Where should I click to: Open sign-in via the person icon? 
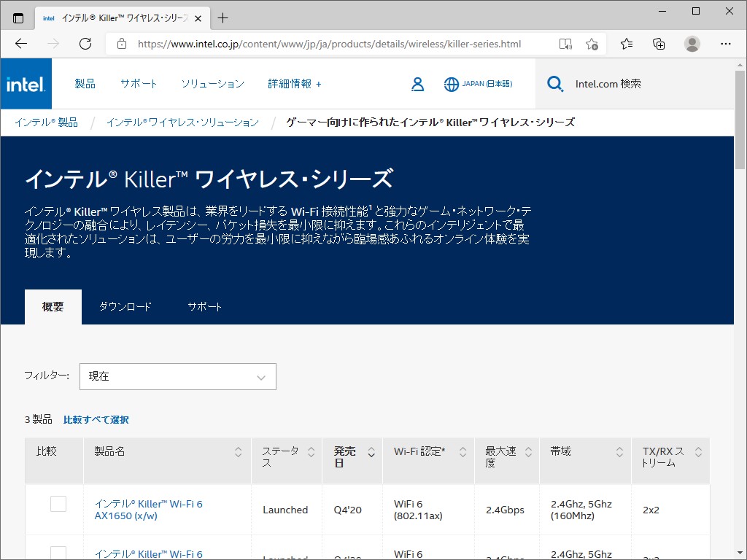click(418, 84)
